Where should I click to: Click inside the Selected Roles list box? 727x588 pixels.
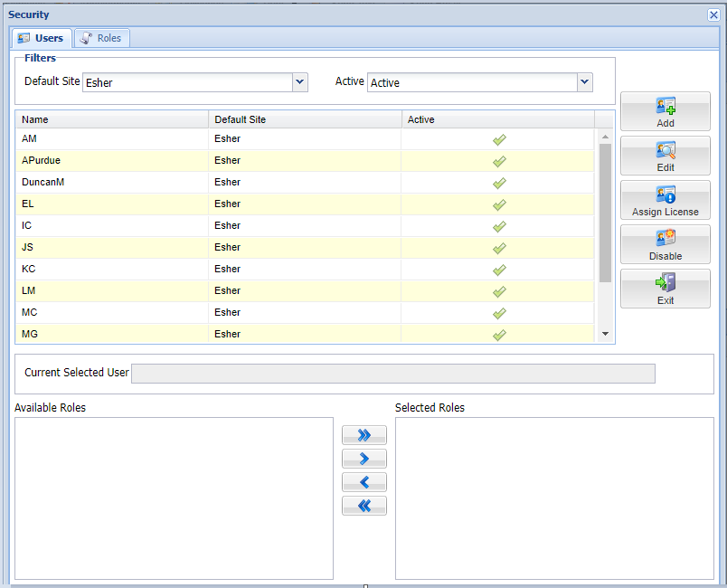coord(554,498)
